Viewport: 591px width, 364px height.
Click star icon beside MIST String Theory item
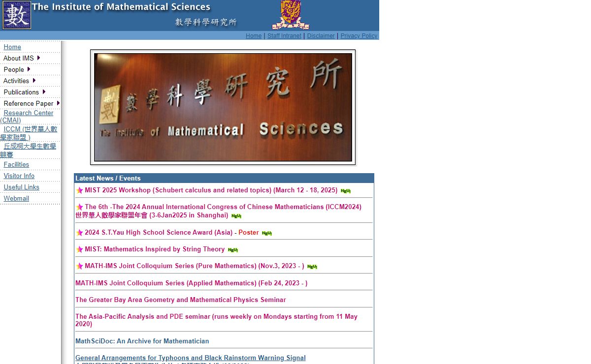(x=79, y=249)
